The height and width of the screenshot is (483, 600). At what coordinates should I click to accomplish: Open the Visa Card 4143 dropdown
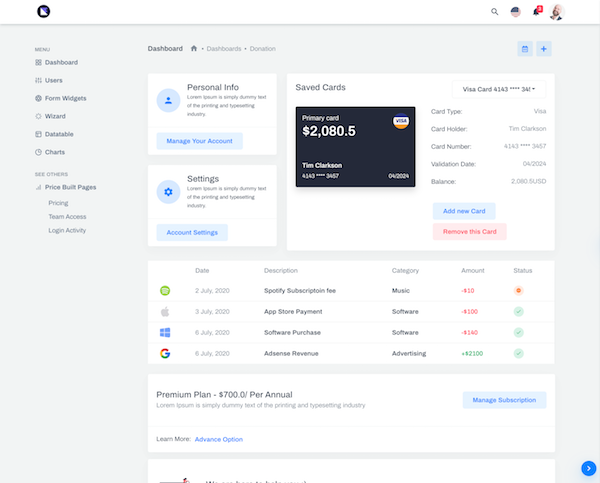(x=499, y=89)
